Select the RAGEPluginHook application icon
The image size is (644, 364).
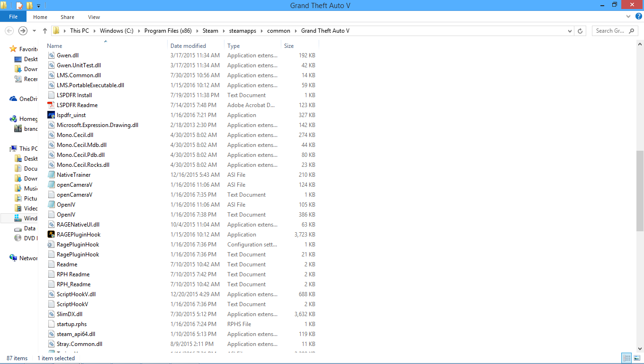click(52, 235)
